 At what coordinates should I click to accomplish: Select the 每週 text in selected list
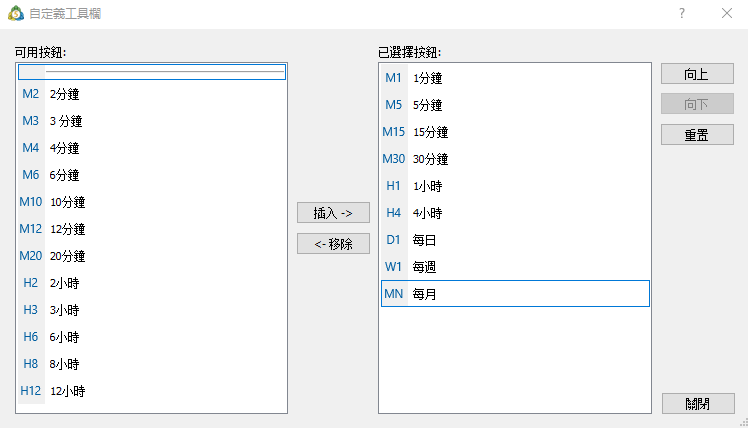point(425,267)
